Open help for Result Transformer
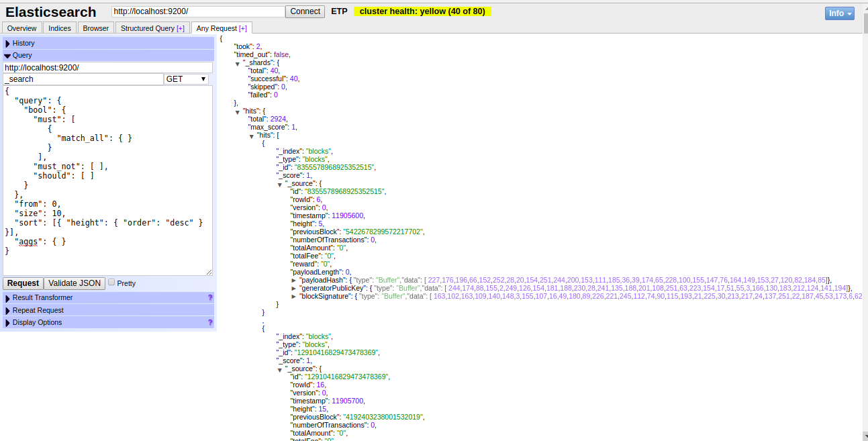868x441 pixels. pos(210,297)
